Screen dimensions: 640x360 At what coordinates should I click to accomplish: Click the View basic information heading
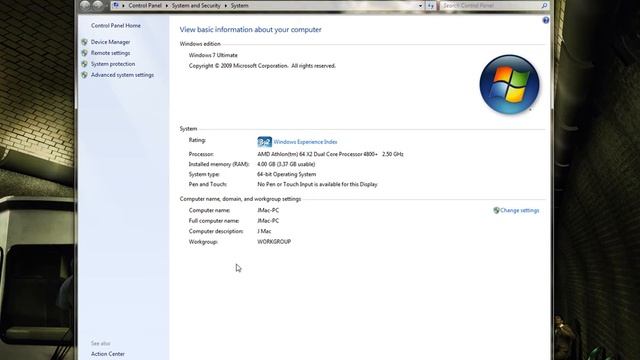[x=251, y=29]
